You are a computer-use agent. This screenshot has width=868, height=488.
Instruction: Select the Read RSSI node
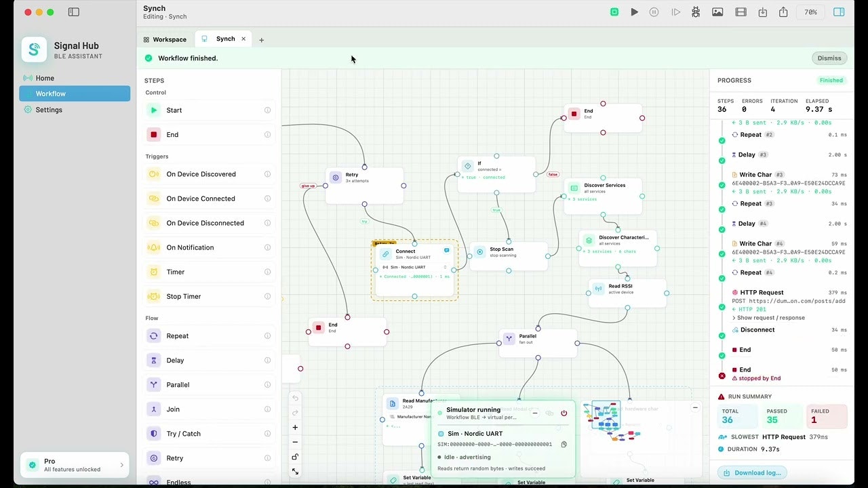[627, 293]
